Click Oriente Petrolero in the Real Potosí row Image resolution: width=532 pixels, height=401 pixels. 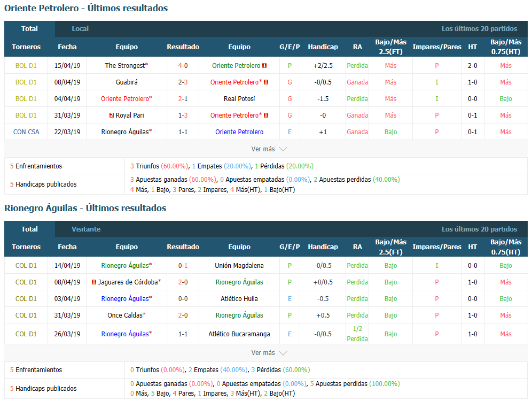point(125,99)
